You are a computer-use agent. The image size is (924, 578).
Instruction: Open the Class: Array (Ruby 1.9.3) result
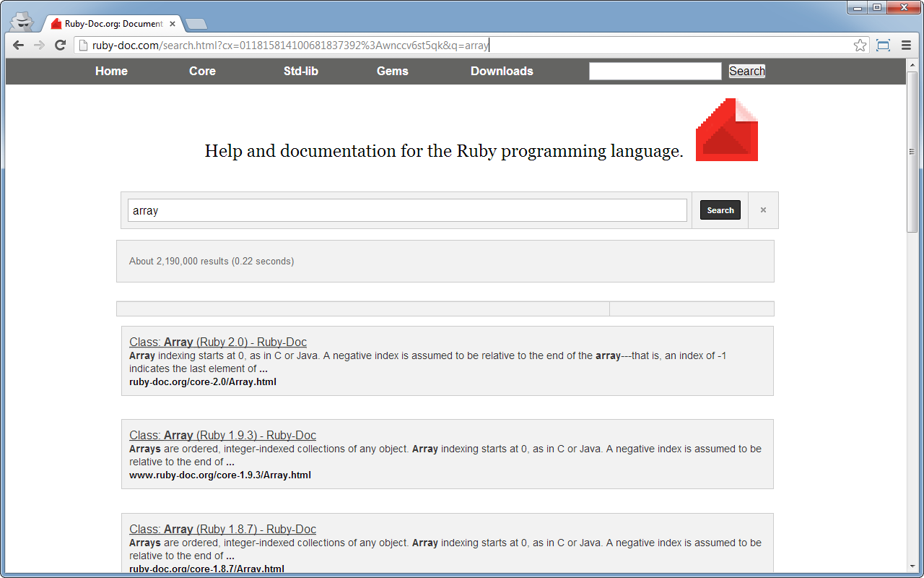[x=222, y=435]
